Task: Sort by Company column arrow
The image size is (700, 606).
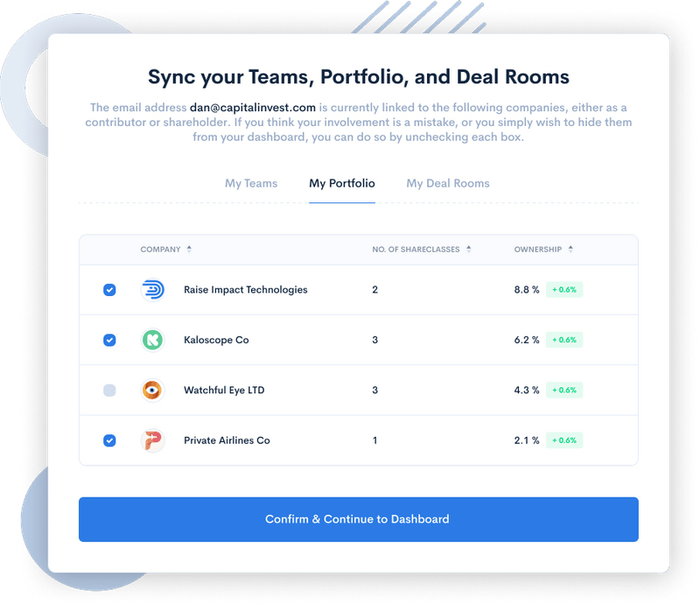Action: click(x=189, y=250)
